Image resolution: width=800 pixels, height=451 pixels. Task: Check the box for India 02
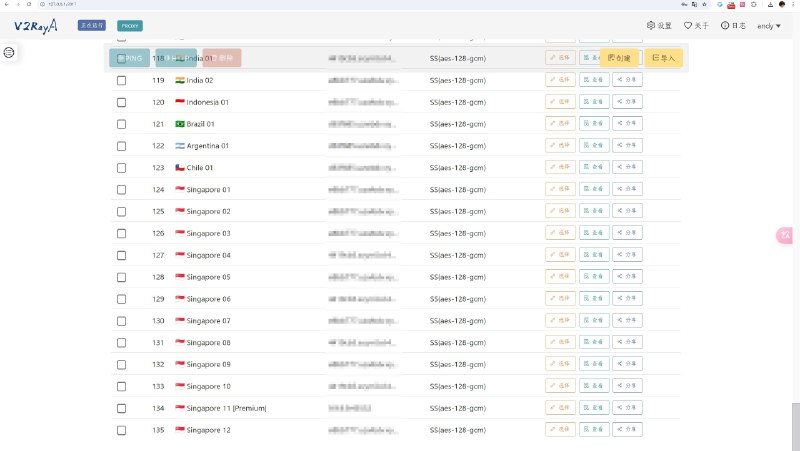tap(122, 80)
